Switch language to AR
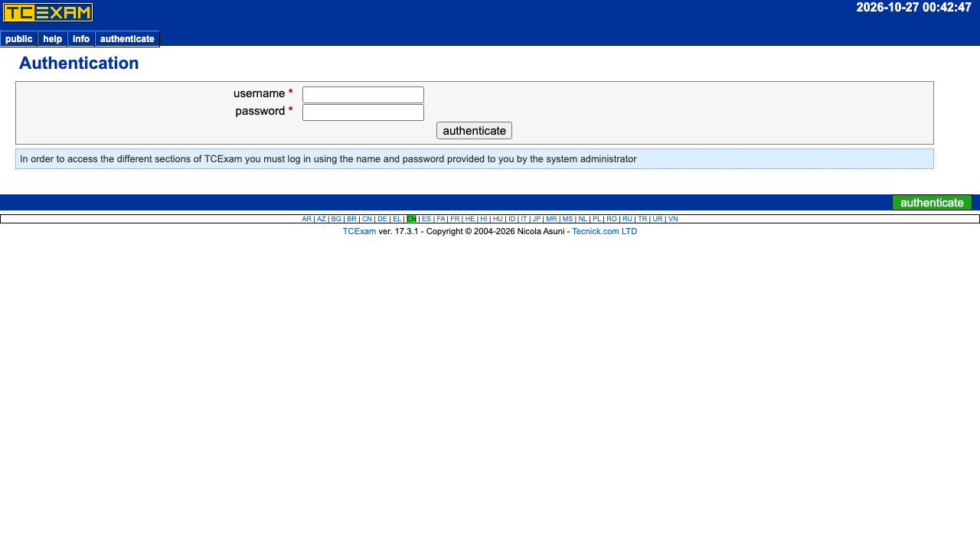980x551 pixels. pyautogui.click(x=306, y=219)
